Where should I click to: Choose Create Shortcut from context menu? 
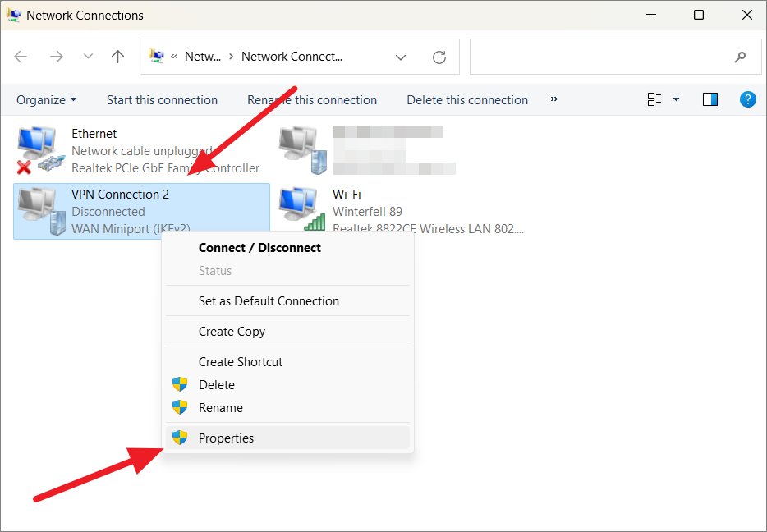coord(240,361)
